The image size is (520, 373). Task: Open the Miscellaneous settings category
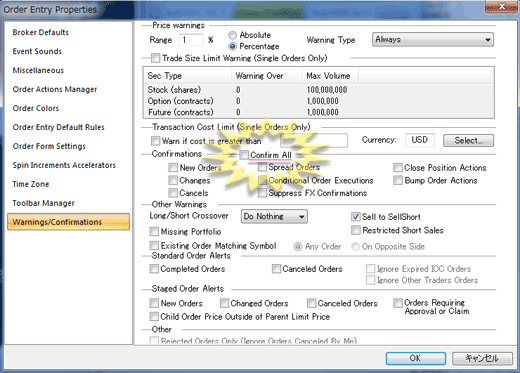pyautogui.click(x=38, y=70)
